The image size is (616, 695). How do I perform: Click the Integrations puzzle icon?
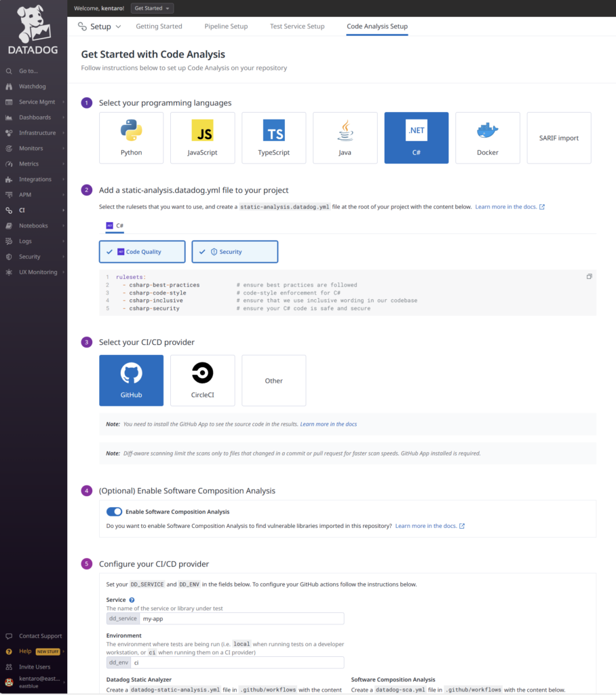9,179
